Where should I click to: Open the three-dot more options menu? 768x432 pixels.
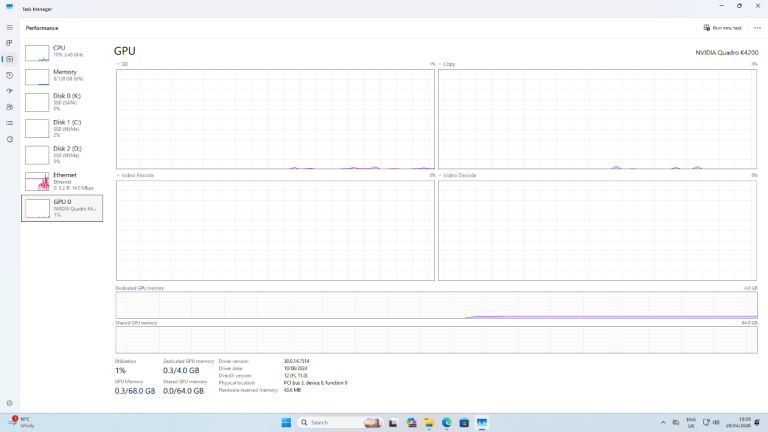757,28
